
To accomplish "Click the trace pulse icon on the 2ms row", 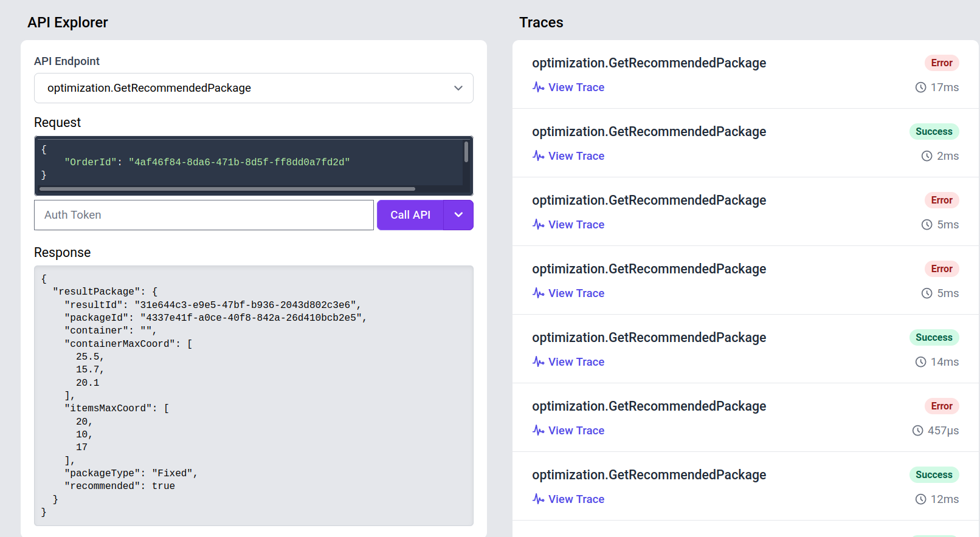I will pos(538,156).
